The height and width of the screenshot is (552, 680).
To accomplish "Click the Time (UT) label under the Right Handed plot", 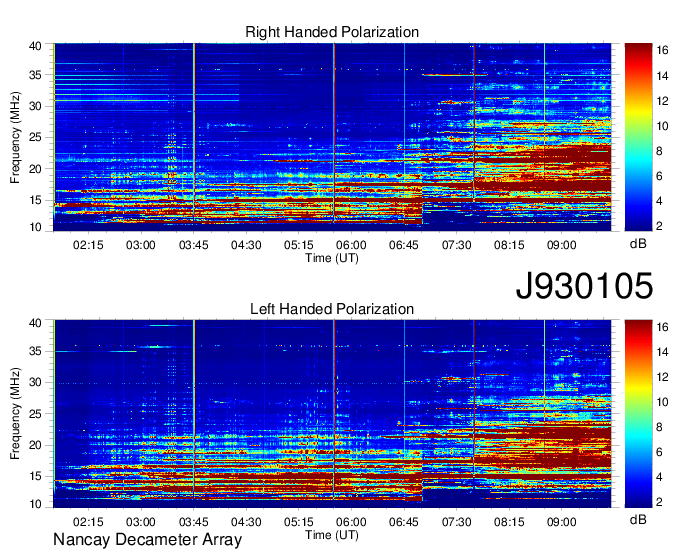I will click(332, 258).
